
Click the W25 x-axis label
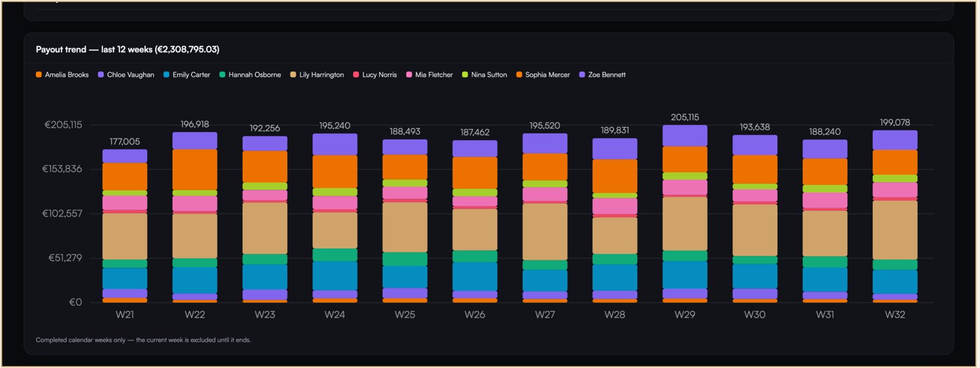pos(405,315)
